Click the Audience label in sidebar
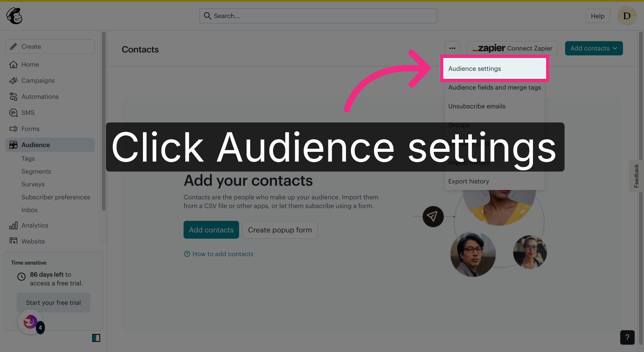This screenshot has height=352, width=644. point(36,145)
